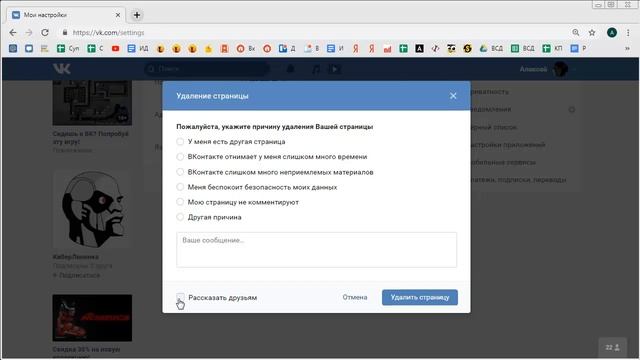Open the VK music note icon
This screenshot has height=360, width=640.
[x=316, y=69]
